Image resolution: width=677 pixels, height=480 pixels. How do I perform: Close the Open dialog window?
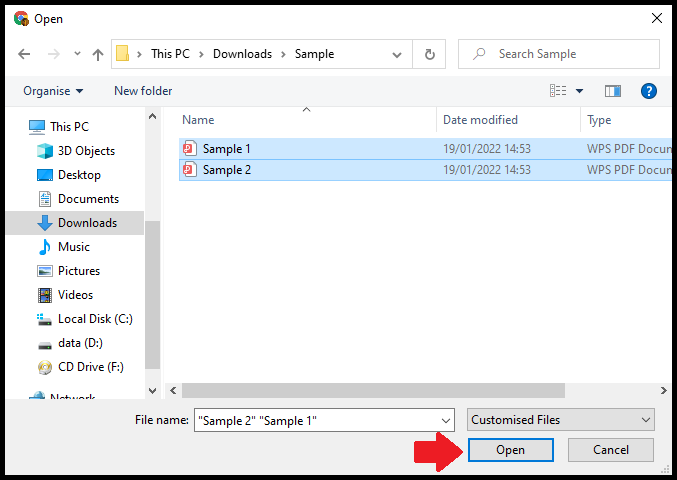657,18
